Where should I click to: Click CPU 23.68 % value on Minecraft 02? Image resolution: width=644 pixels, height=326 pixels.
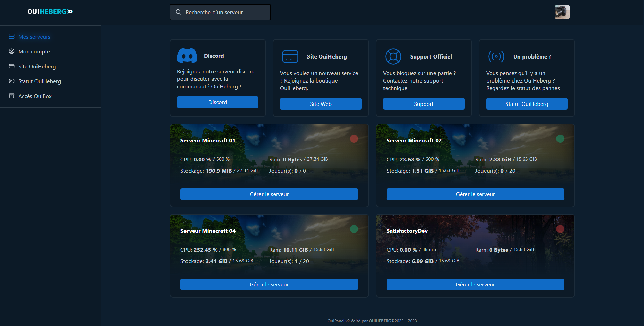tap(410, 159)
